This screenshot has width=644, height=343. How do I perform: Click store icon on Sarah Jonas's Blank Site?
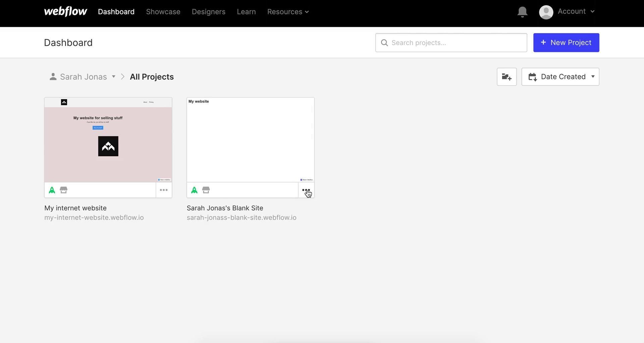[x=206, y=190]
